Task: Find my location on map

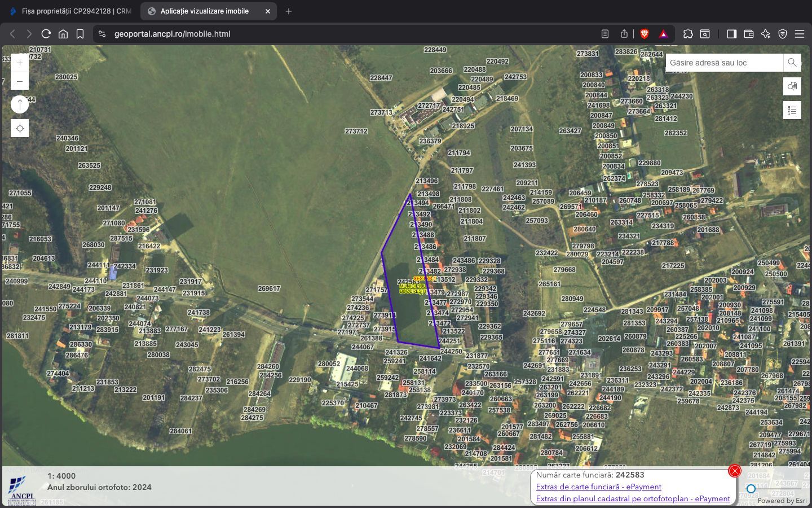Action: coord(20,129)
